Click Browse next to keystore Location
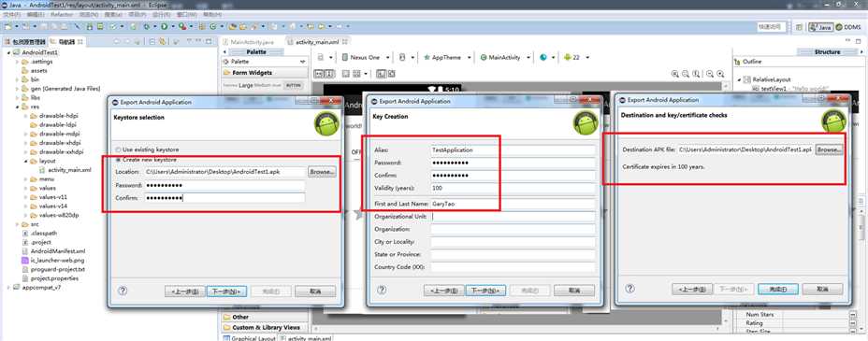This screenshot has height=341, width=868. pyautogui.click(x=322, y=172)
